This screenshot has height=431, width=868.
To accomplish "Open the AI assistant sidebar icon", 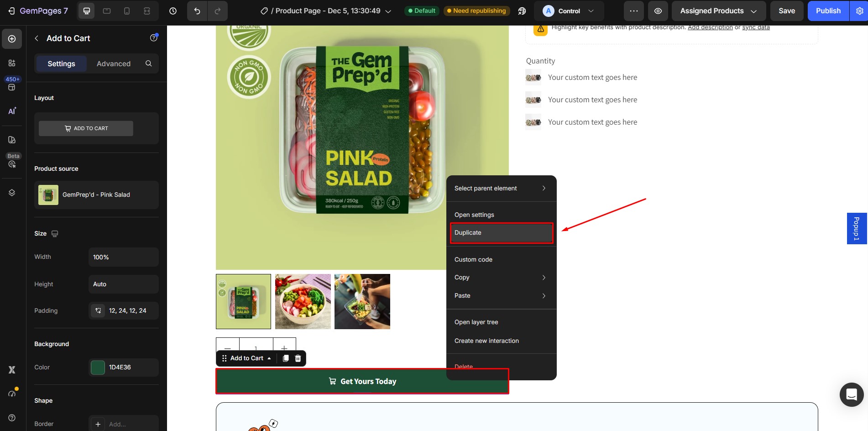I will (12, 111).
